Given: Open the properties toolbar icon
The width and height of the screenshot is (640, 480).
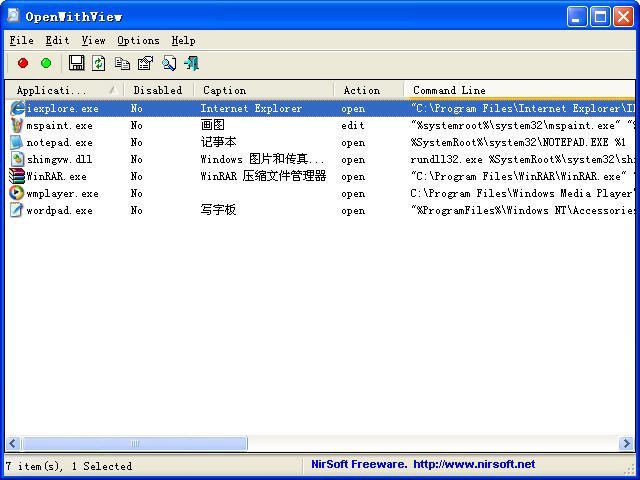Looking at the screenshot, I should pyautogui.click(x=145, y=63).
